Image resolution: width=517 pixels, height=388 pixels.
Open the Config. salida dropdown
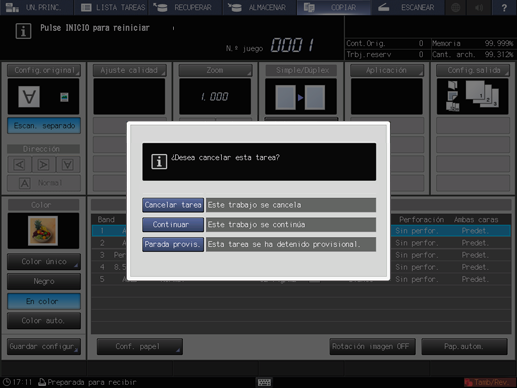coord(473,70)
